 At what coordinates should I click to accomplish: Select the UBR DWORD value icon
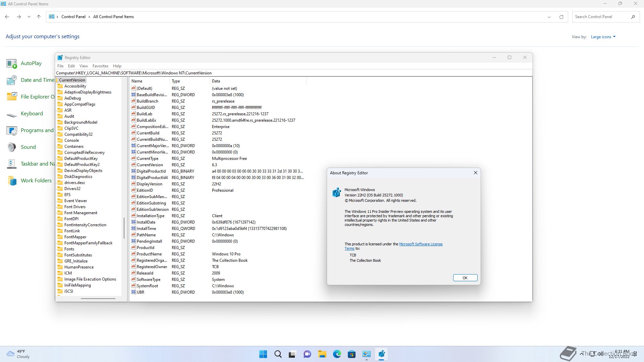point(133,292)
